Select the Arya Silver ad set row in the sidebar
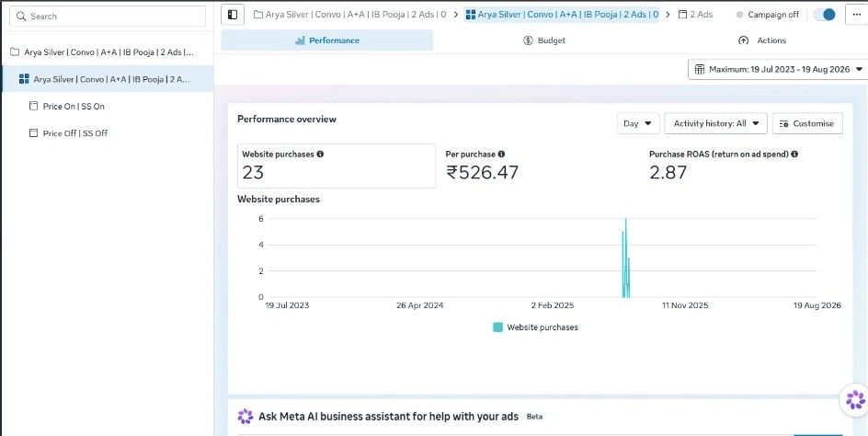 (x=107, y=79)
